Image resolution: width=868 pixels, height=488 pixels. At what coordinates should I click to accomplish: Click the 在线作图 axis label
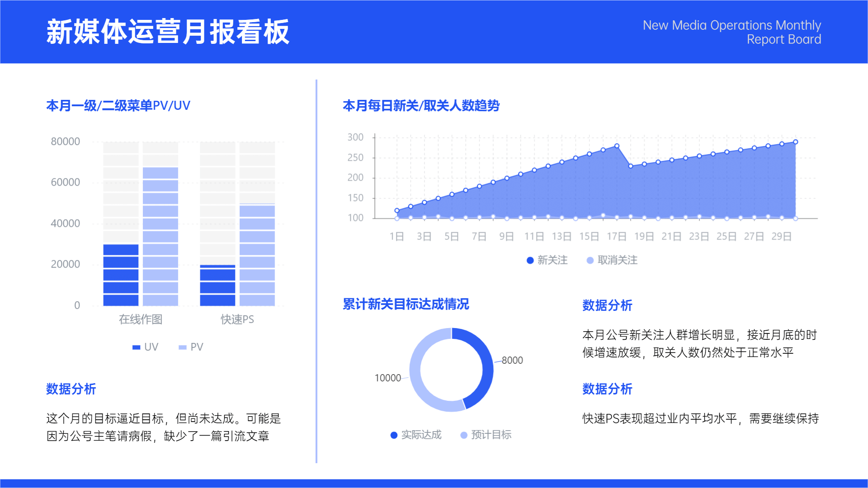point(141,319)
